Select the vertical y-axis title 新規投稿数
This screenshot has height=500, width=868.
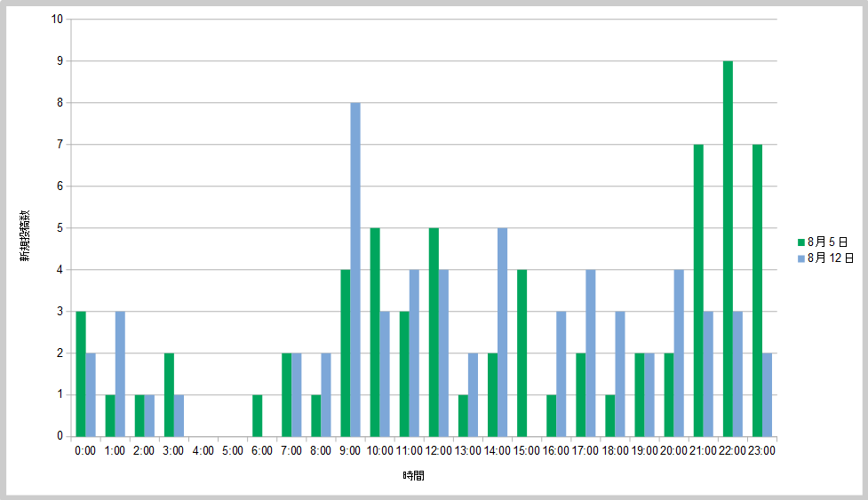click(27, 235)
